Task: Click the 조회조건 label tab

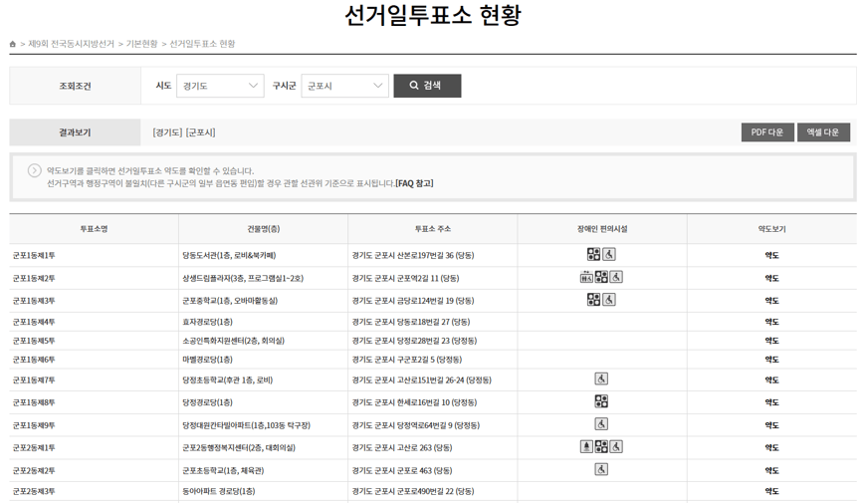Action: tap(75, 86)
